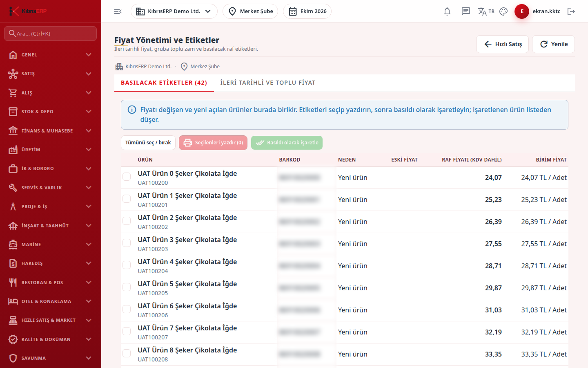Go back to Hızlı Satış
The height and width of the screenshot is (368, 588).
[502, 44]
